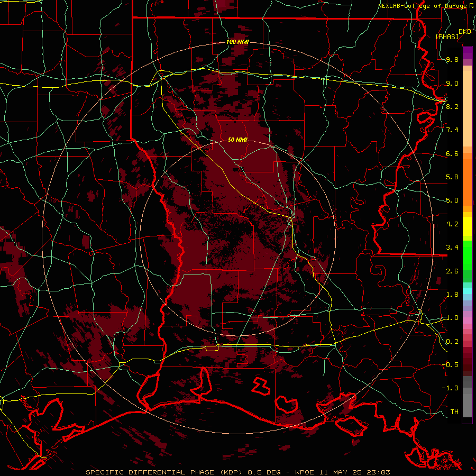This screenshot has height=476, width=476.
Task: Click the 0.2 scale label
Action: click(452, 342)
